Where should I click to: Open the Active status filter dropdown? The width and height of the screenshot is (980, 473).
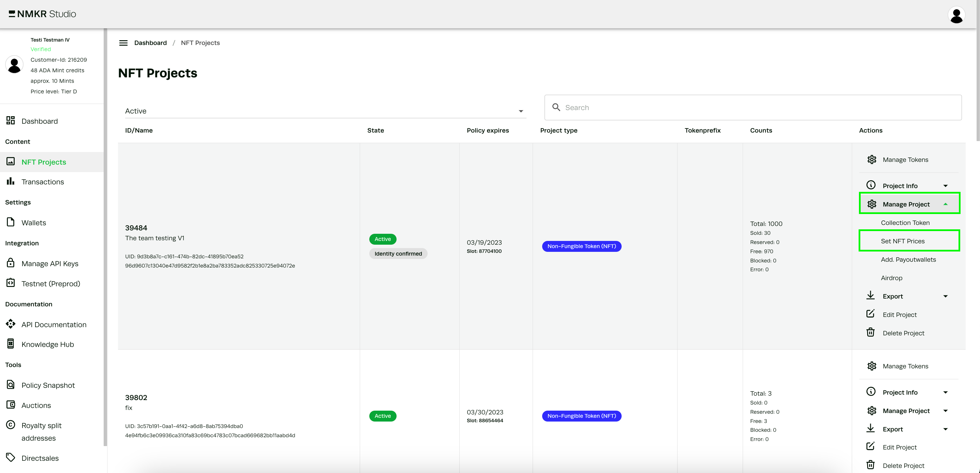[323, 111]
